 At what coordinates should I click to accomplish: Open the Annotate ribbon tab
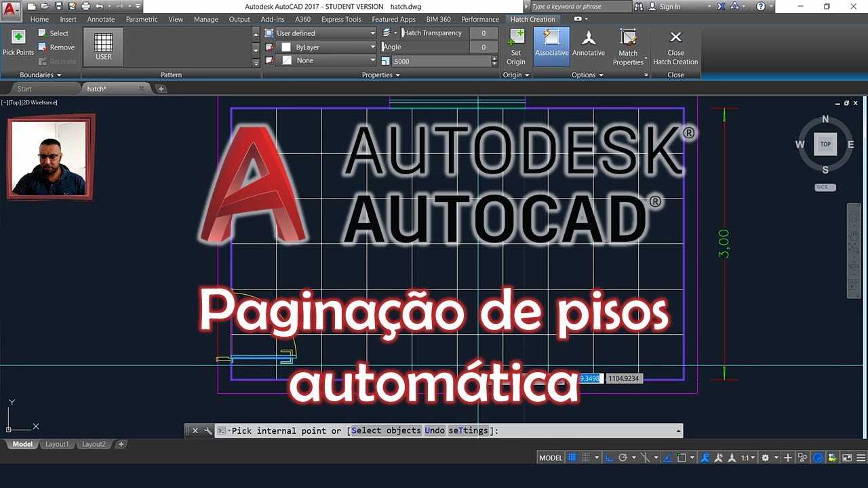[x=101, y=20]
